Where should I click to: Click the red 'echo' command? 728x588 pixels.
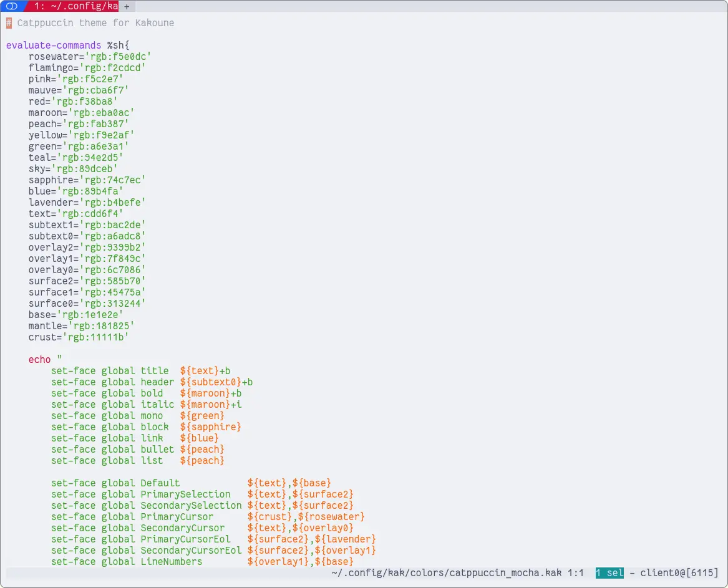(x=39, y=360)
